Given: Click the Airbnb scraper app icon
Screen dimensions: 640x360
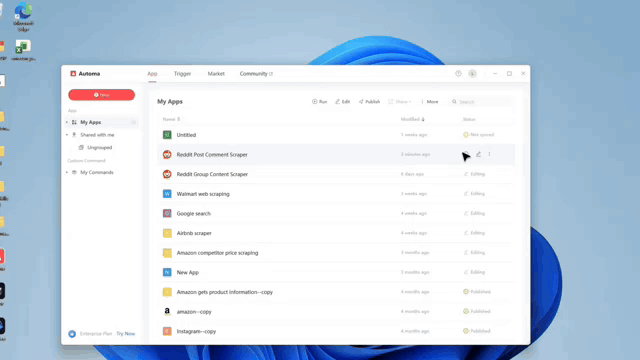Looking at the screenshot, I should (167, 233).
